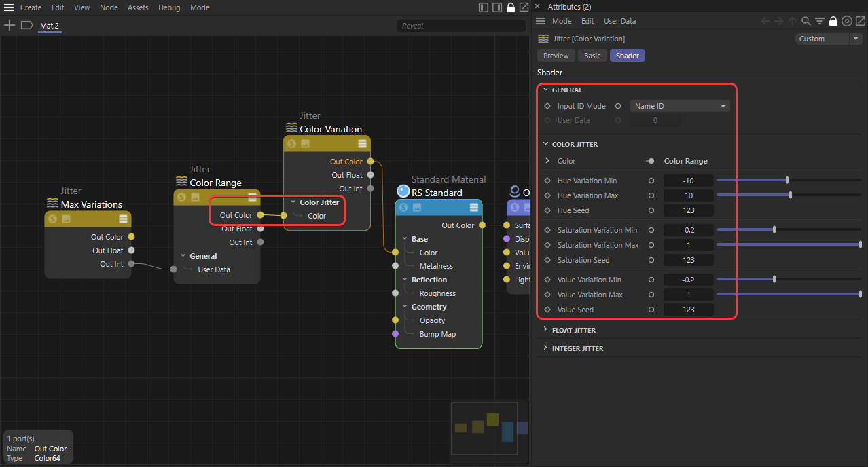
Task: Click the Hue Variation Min slider
Action: click(x=788, y=181)
